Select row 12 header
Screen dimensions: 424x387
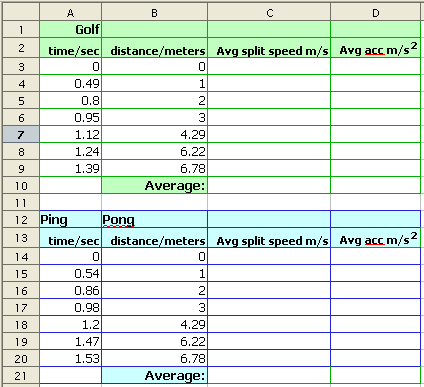click(21, 220)
